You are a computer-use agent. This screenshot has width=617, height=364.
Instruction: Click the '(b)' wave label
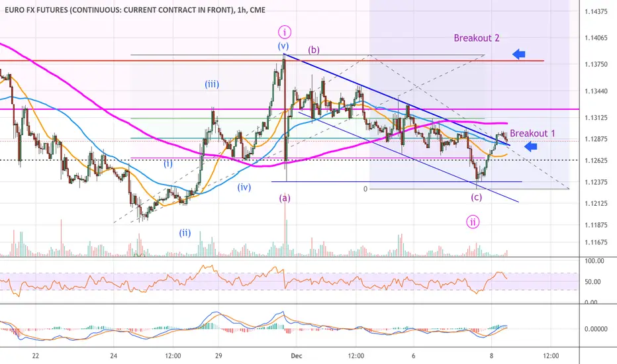coord(314,50)
